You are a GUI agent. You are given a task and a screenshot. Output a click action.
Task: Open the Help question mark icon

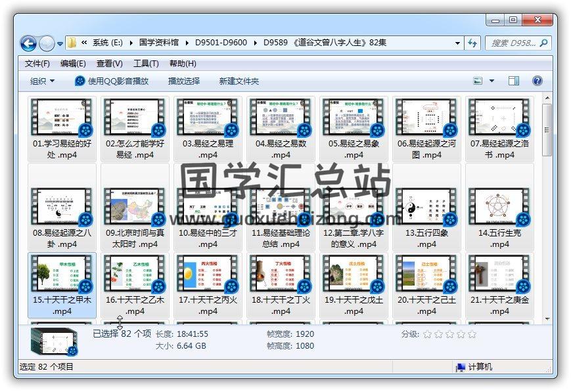click(537, 81)
